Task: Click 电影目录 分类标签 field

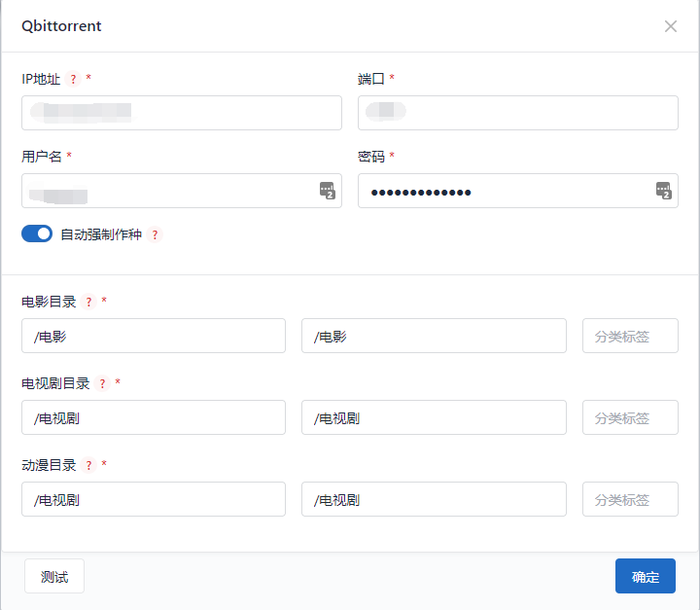Action: point(630,336)
